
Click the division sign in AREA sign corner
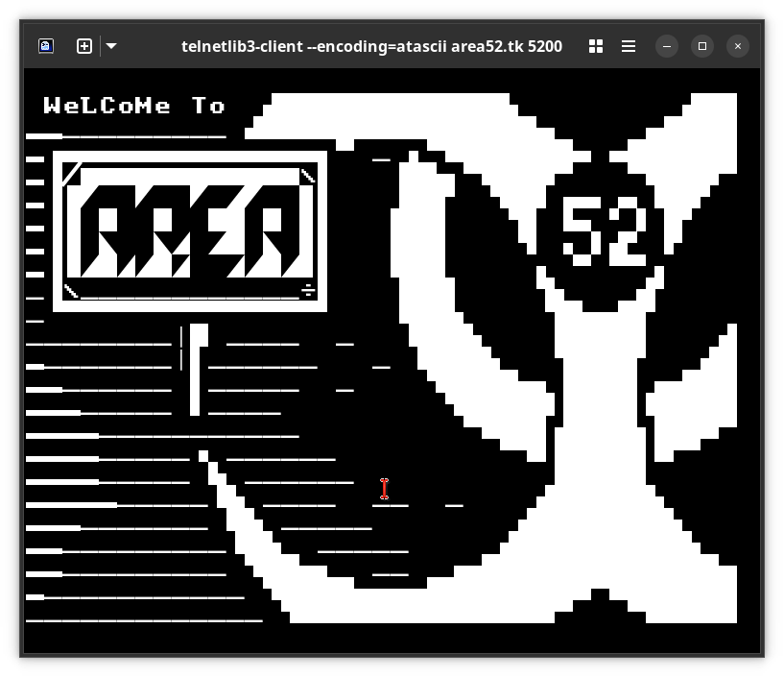click(308, 290)
